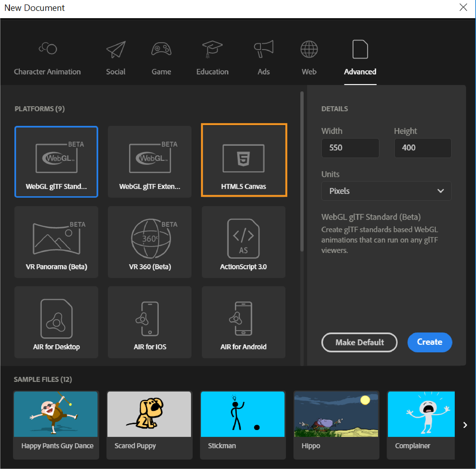
Task: Open the Education category tab
Action: coord(212,57)
